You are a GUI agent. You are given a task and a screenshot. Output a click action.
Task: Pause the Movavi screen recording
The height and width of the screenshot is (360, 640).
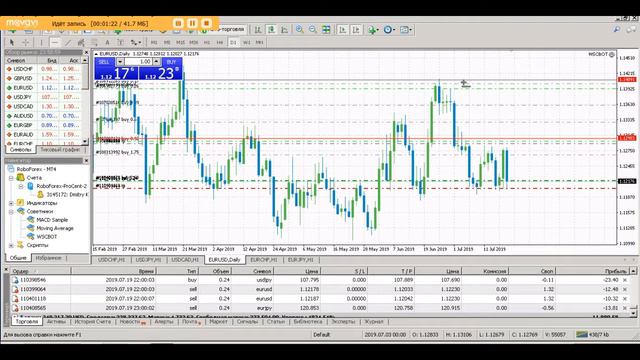pos(192,23)
